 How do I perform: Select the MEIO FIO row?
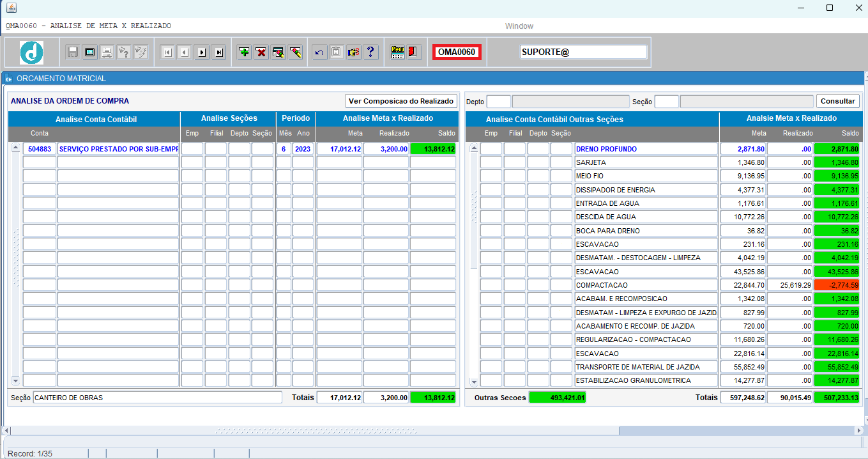646,176
